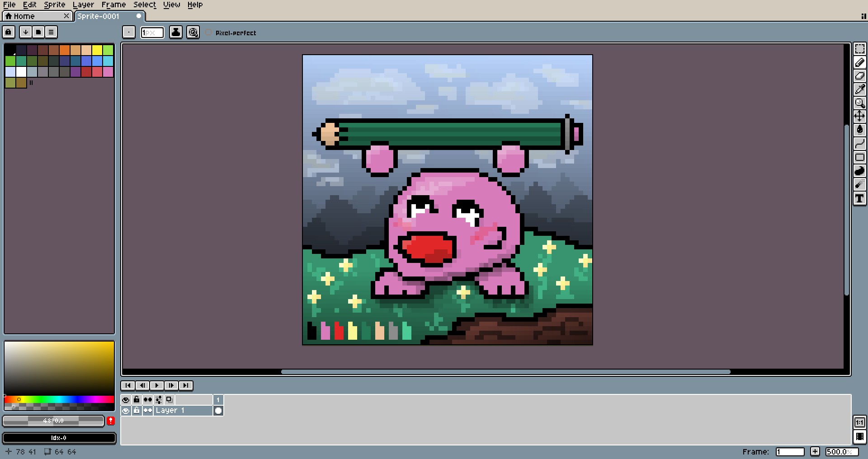868x459 pixels.
Task: Open the Help menu
Action: [195, 5]
